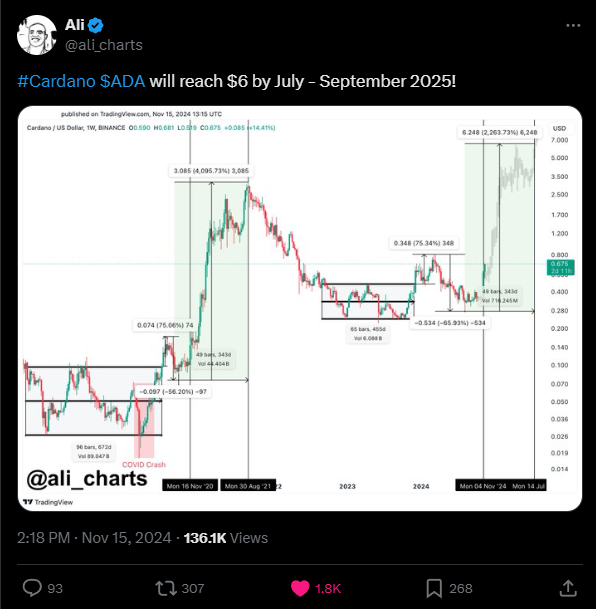Click the 93 replies count

55,588
